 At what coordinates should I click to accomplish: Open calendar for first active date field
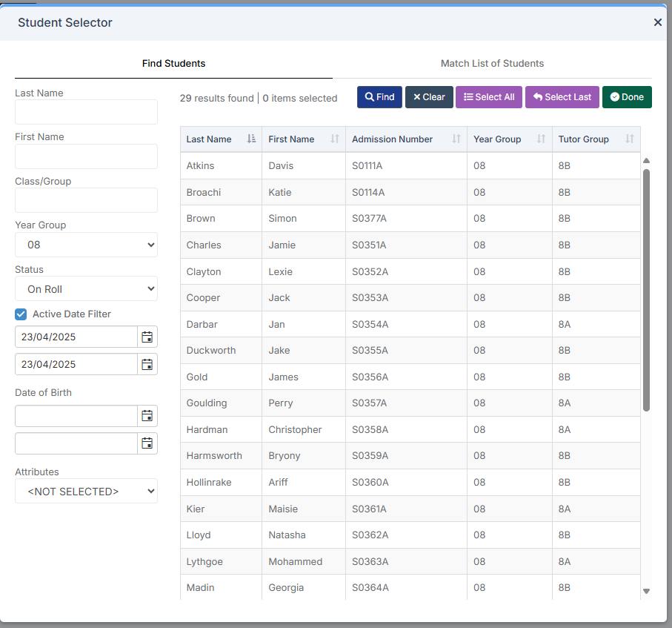[147, 337]
